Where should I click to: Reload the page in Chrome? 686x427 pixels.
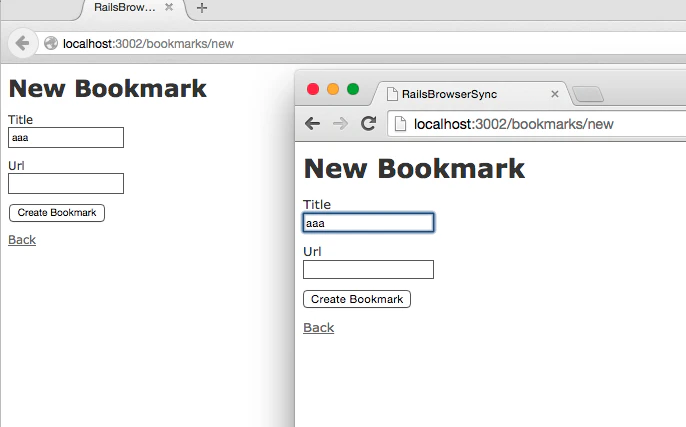[368, 123]
